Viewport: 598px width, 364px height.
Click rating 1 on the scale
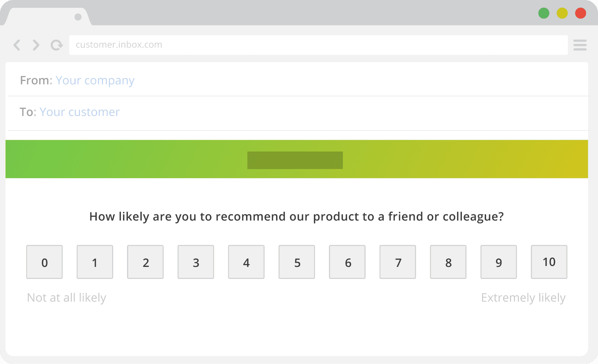tap(95, 262)
